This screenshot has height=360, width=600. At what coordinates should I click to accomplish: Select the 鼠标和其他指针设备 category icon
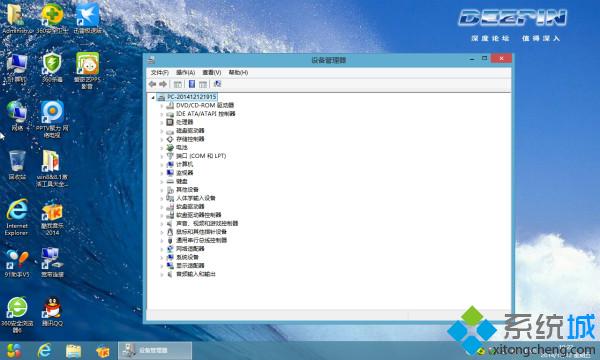click(x=170, y=232)
